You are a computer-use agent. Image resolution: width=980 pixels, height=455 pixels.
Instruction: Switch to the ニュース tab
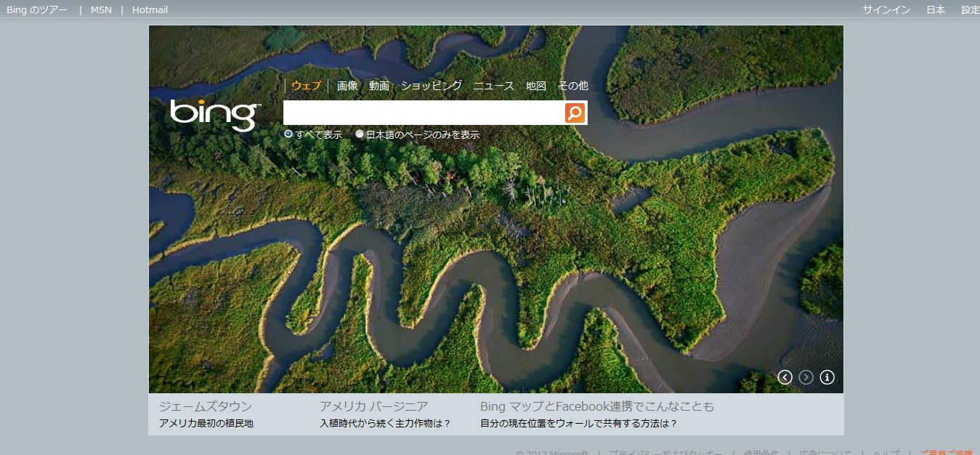click(x=494, y=86)
